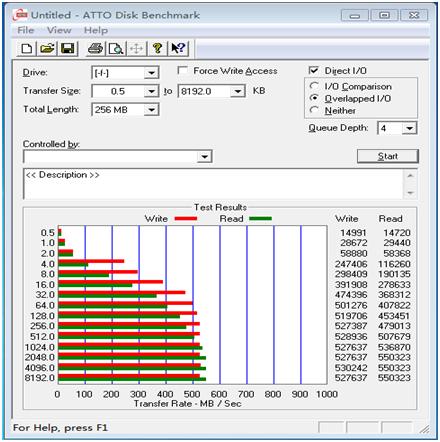440x442 pixels.
Task: Click inside the Description text box
Action: (x=213, y=184)
